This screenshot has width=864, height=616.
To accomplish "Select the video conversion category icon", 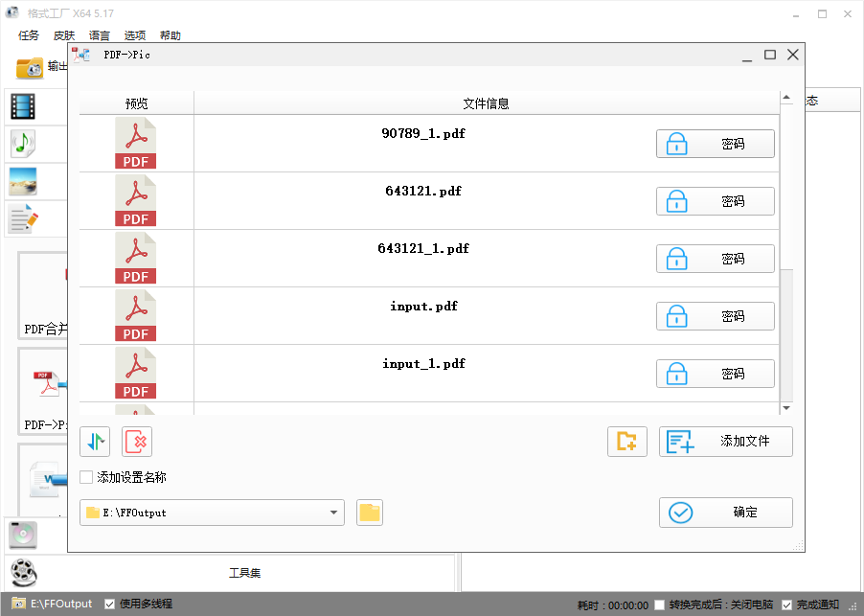I will (x=22, y=106).
